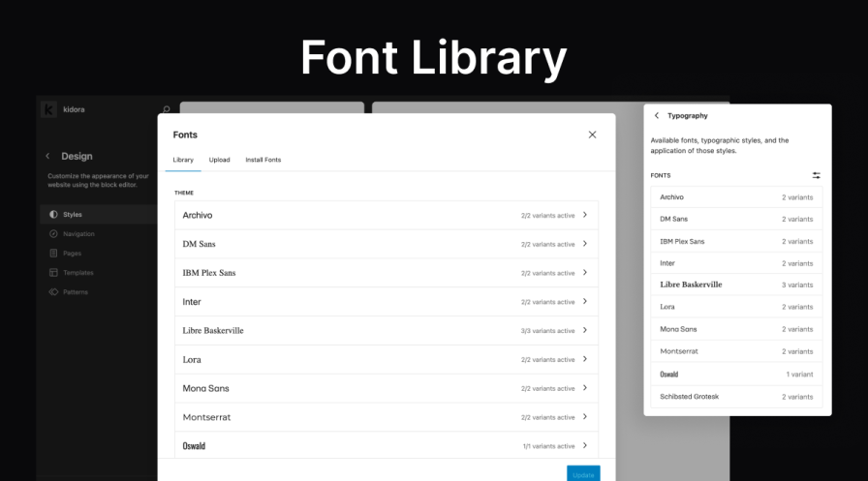Click the blue Update button
The height and width of the screenshot is (481, 868).
(583, 474)
